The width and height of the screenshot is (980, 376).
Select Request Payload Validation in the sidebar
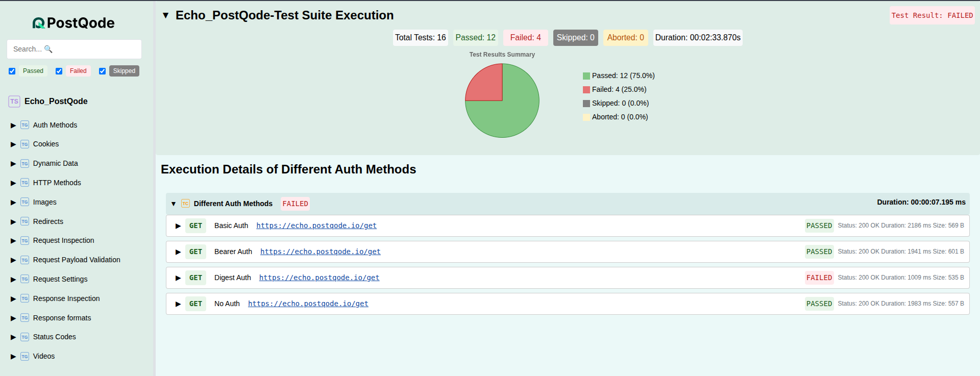pyautogui.click(x=77, y=260)
